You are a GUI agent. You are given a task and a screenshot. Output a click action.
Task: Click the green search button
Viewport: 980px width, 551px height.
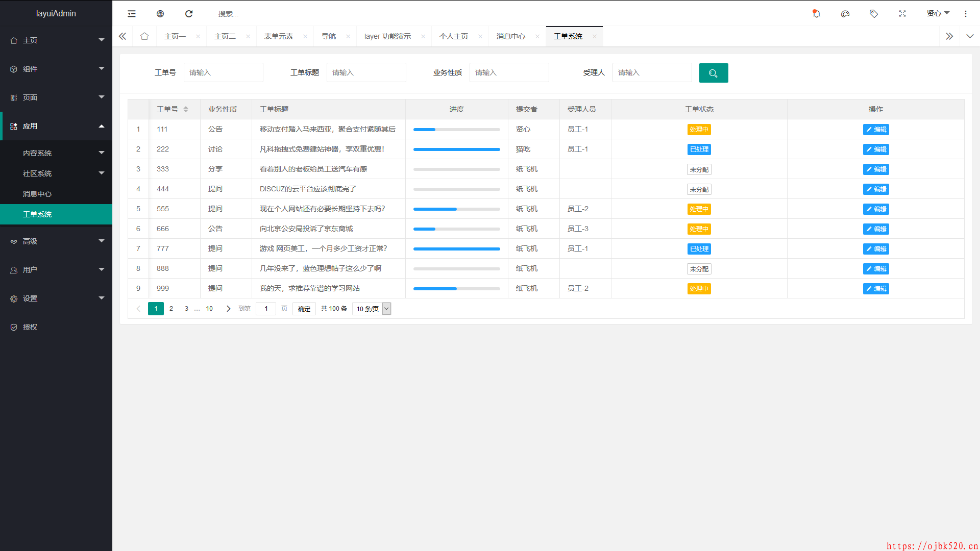coord(714,73)
